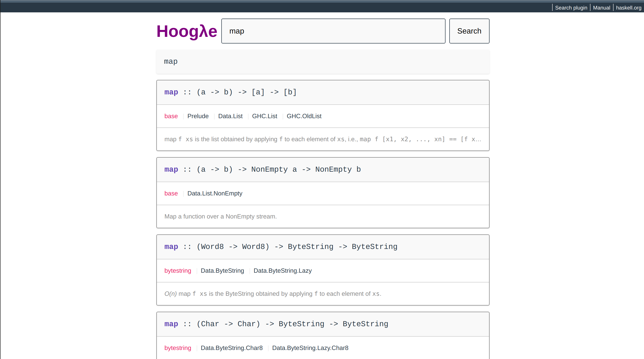Screen dimensions: 644x359
Task: Click 'Map a function over a NonEmpty stream.' text
Action: [221, 216]
